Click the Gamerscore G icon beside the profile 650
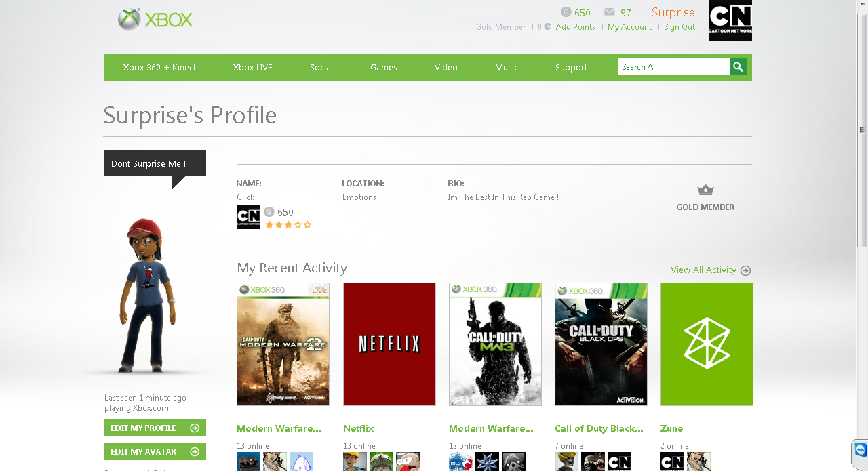 click(x=269, y=211)
